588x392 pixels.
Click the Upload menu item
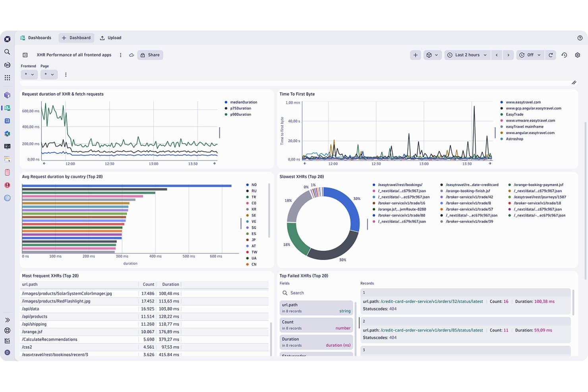[x=111, y=38]
